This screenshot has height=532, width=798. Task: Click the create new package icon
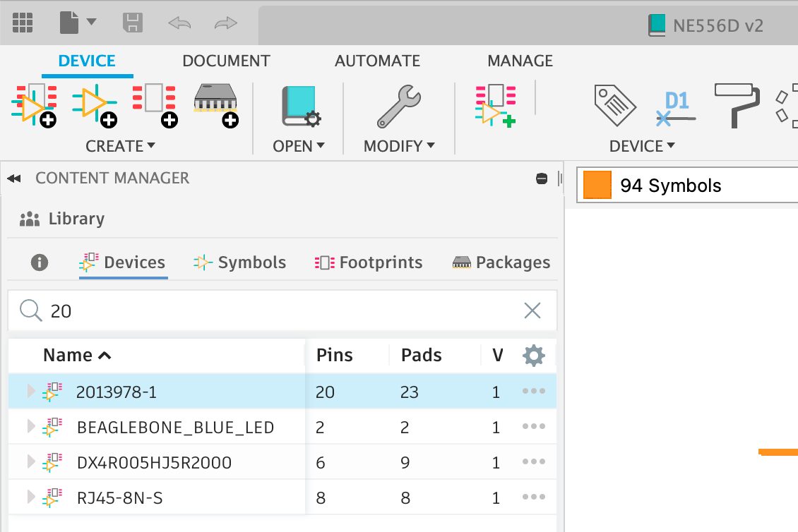[x=215, y=104]
